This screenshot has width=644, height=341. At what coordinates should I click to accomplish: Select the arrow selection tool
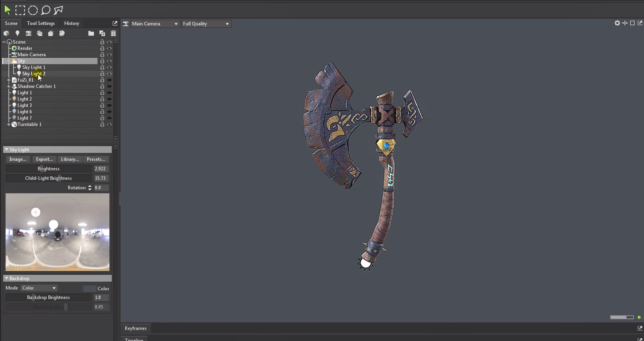[x=7, y=10]
